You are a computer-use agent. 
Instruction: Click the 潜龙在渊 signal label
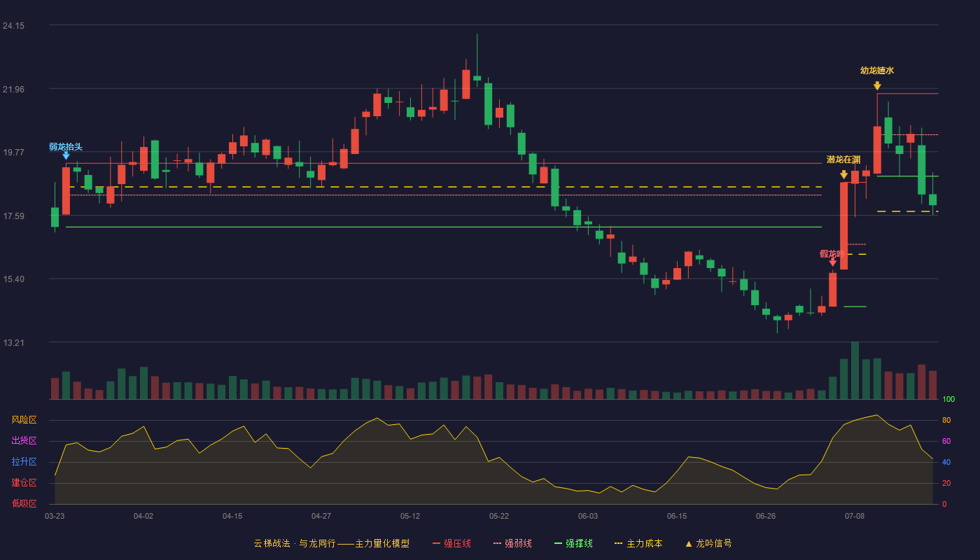[843, 160]
